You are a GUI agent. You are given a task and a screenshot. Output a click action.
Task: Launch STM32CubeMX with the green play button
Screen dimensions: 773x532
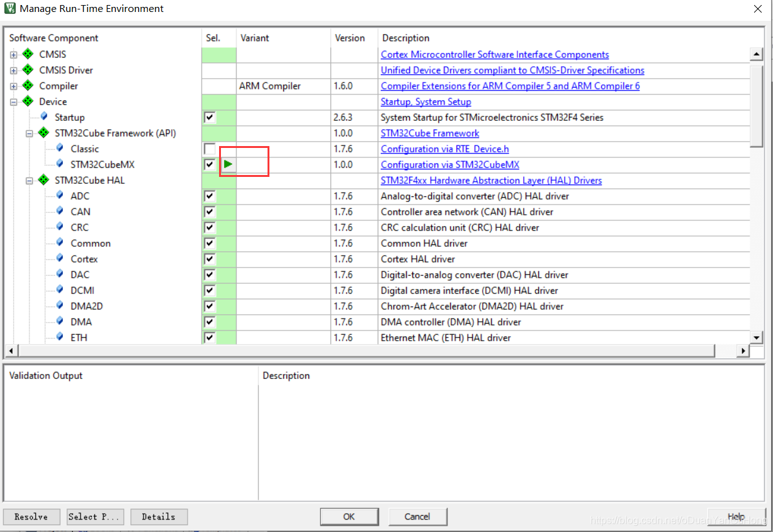click(228, 164)
